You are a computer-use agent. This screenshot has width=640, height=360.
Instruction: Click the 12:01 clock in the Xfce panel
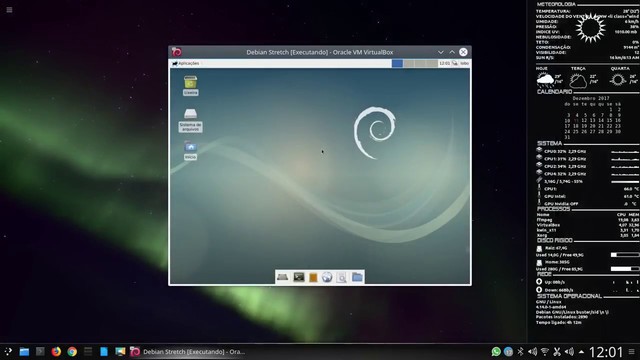click(x=444, y=63)
